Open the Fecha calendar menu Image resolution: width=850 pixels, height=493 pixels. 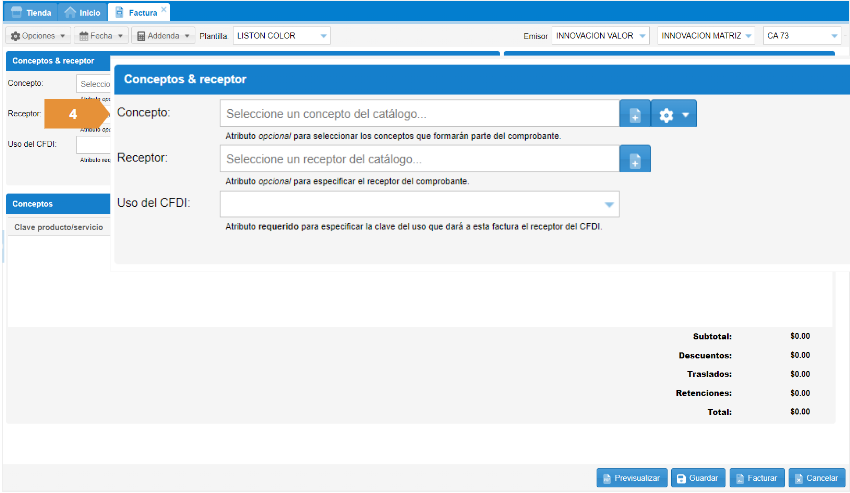coord(102,36)
